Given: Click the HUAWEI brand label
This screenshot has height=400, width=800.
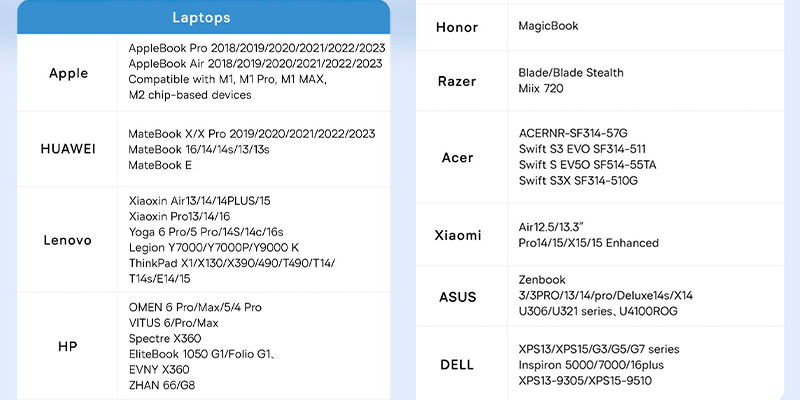Looking at the screenshot, I should (x=68, y=149).
